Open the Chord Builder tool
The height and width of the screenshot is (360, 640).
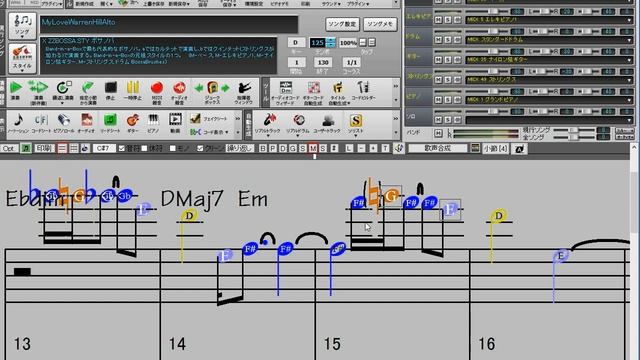click(x=363, y=88)
